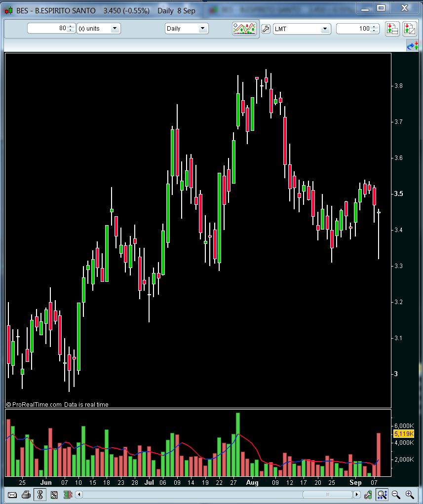
Task: Click the 27 date label on axis
Action: tap(233, 482)
